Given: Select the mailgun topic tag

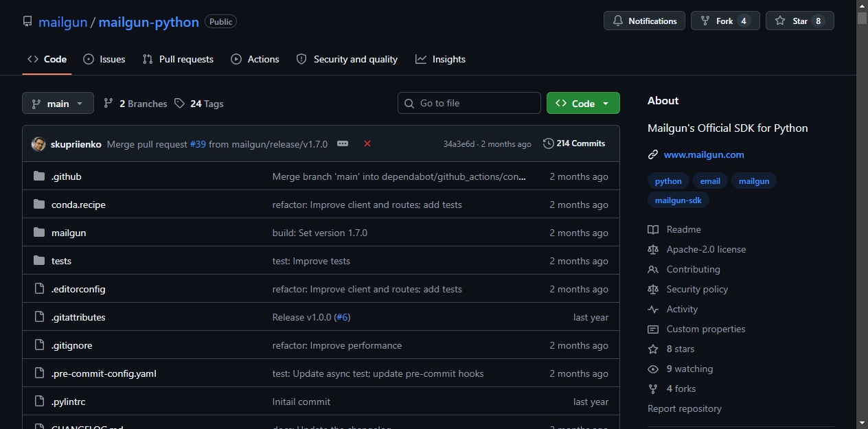Looking at the screenshot, I should tap(754, 181).
